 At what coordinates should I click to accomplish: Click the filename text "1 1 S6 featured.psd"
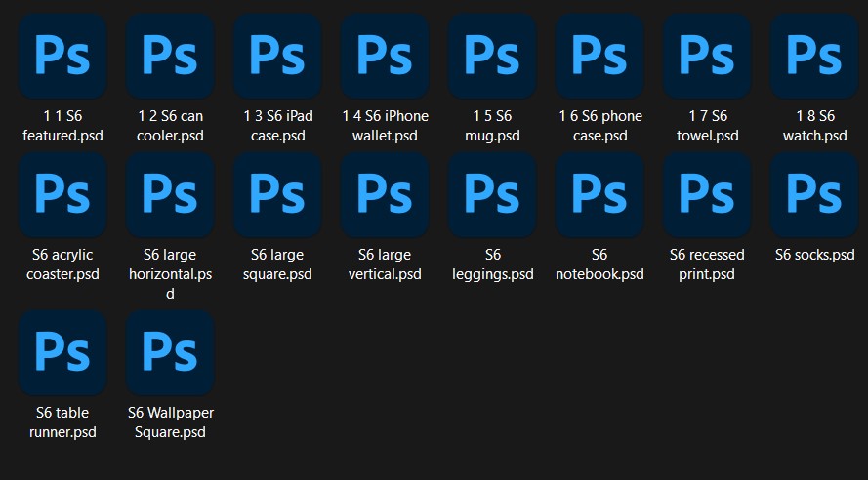62,126
